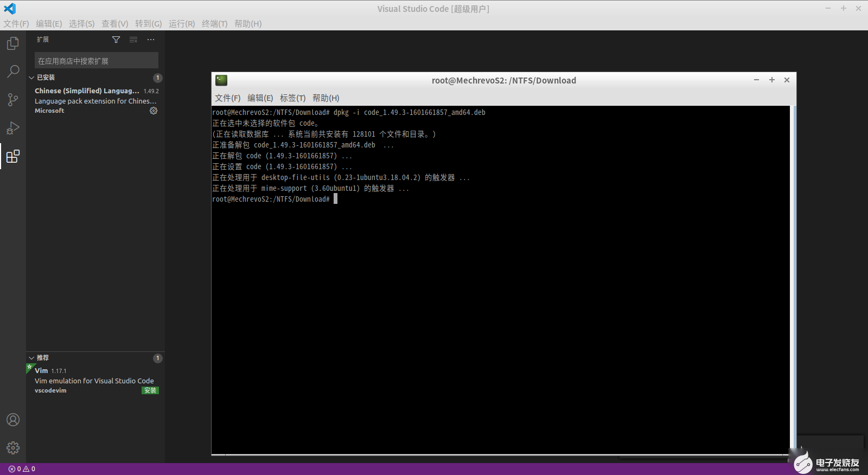Click the terminal prompt line with cursor
Image resolution: width=868 pixels, height=475 pixels.
[x=275, y=199]
